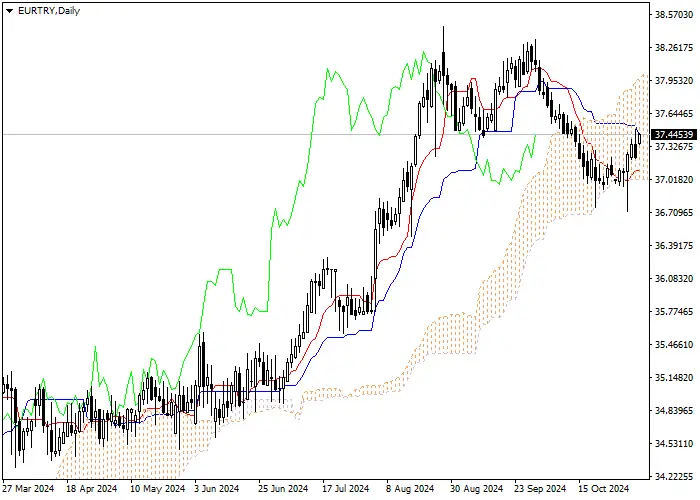Screen dimensions: 700x500
Task: Click date label 8 Aug 2024
Action: [410, 489]
